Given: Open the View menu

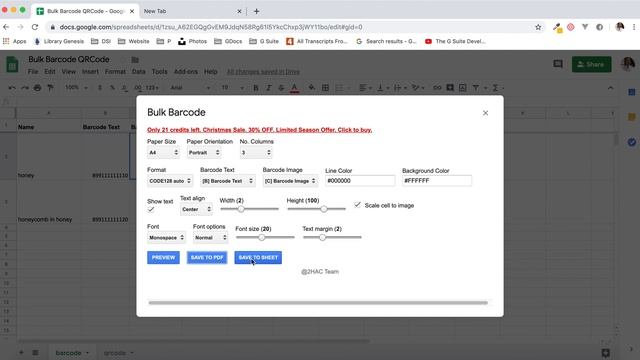Looking at the screenshot, I should point(69,71).
